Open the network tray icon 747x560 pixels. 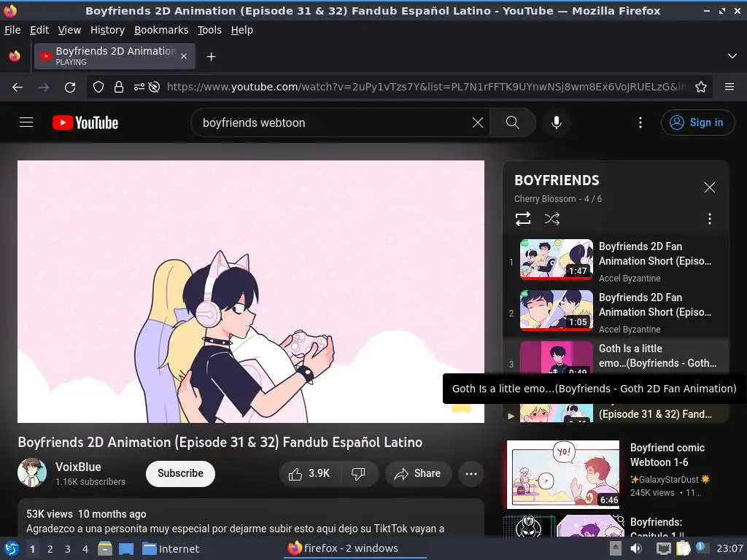(664, 548)
